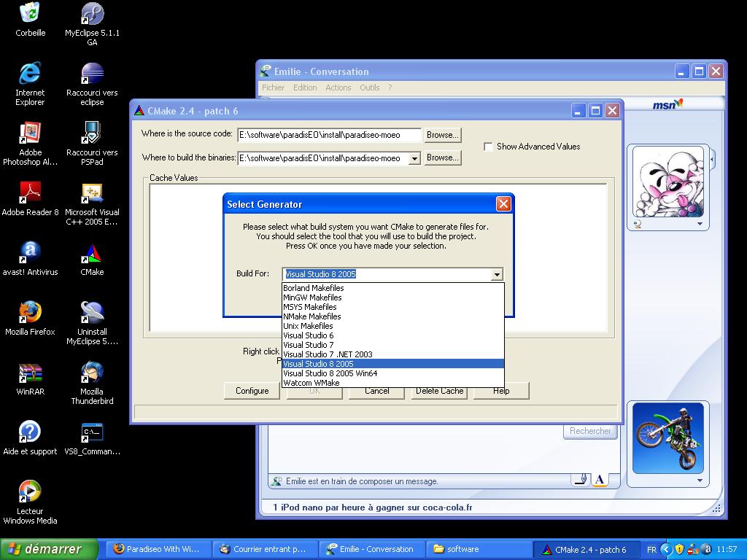The image size is (747, 560).
Task: Collapse the Build For generator dropdown arrow
Action: [x=497, y=274]
